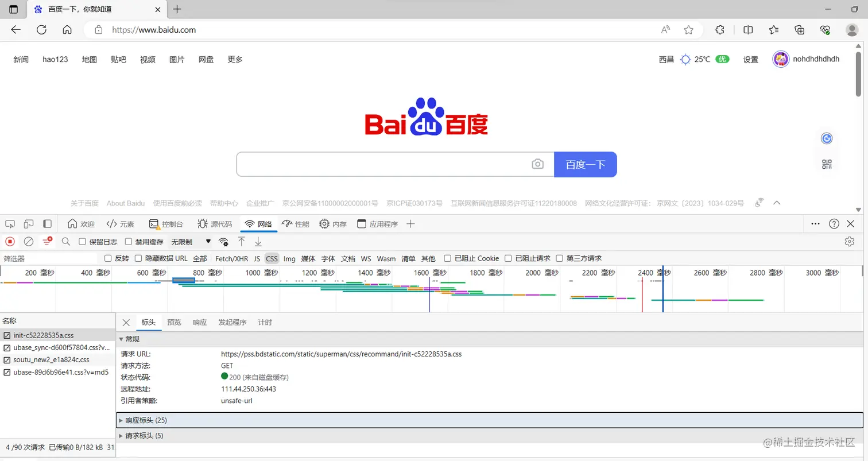This screenshot has height=461, width=868.
Task: Open favorites list icon
Action: coord(774,30)
